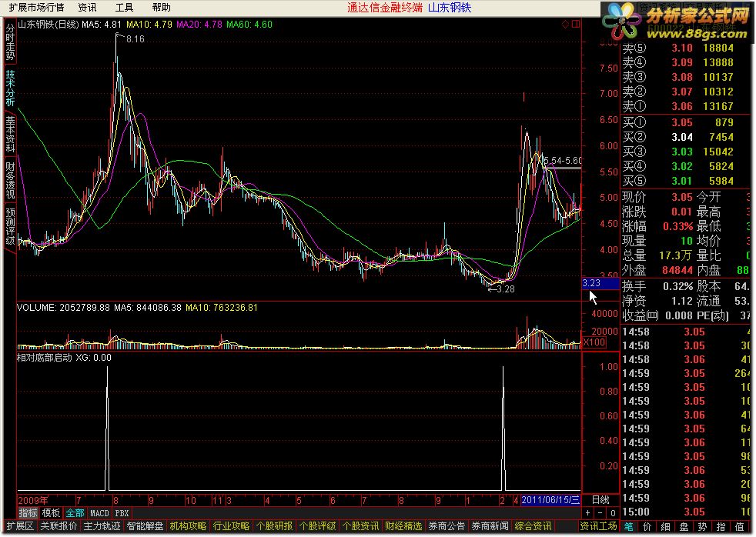Open the 财务透视 side tab

(10, 181)
